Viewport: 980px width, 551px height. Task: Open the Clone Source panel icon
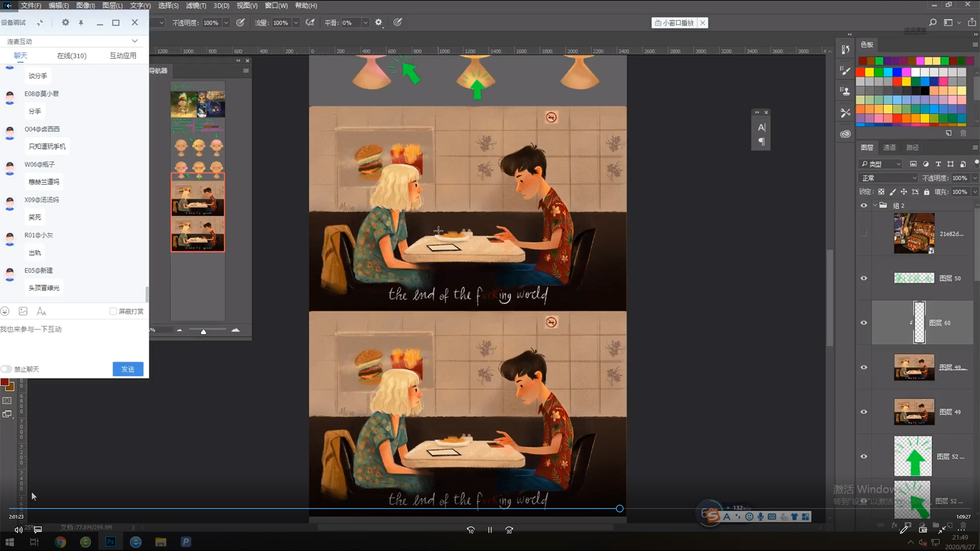[846, 91]
